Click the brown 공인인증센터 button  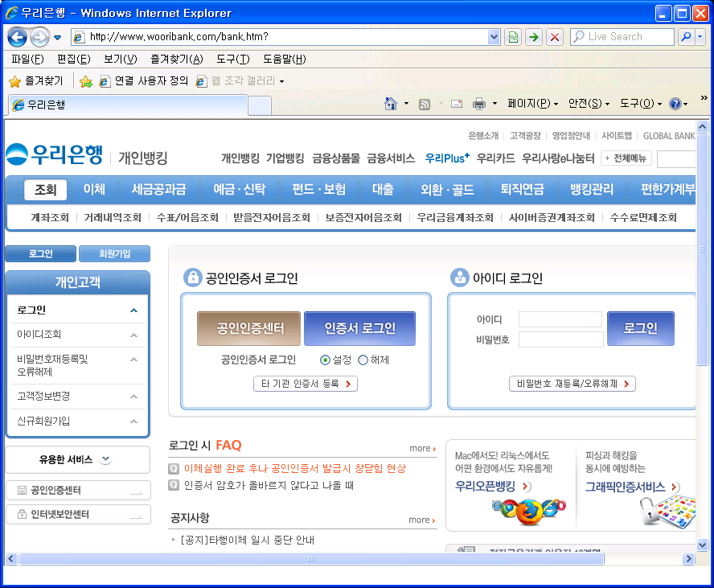248,328
